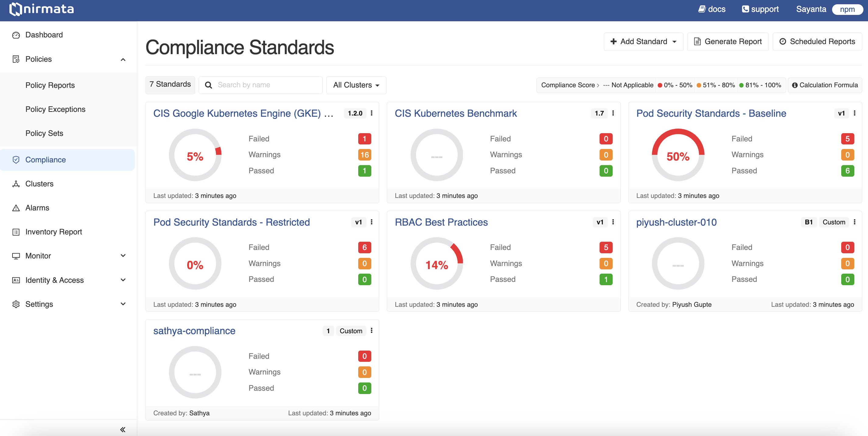Go to Alarms page
Viewport: 868px width, 436px height.
pos(37,208)
